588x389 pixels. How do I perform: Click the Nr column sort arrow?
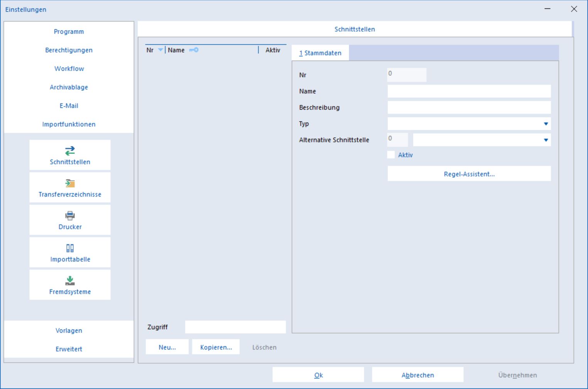161,50
